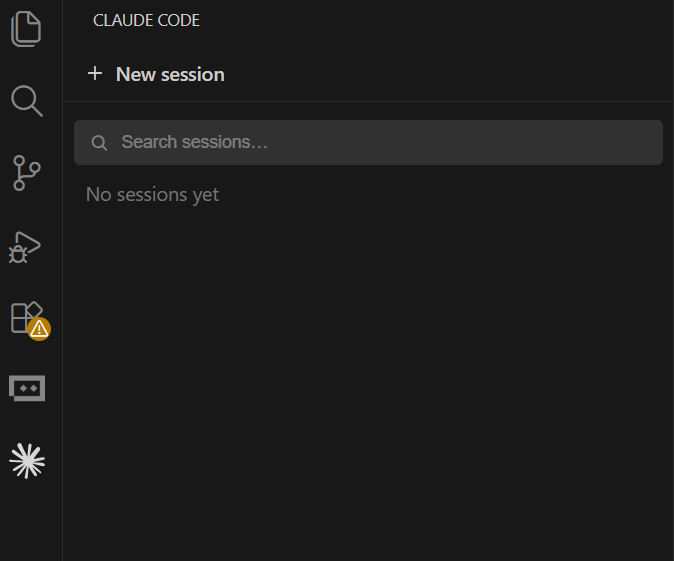Screen dimensions: 674x561
Task: Click the CLAUDE CODE panel title
Action: (146, 20)
